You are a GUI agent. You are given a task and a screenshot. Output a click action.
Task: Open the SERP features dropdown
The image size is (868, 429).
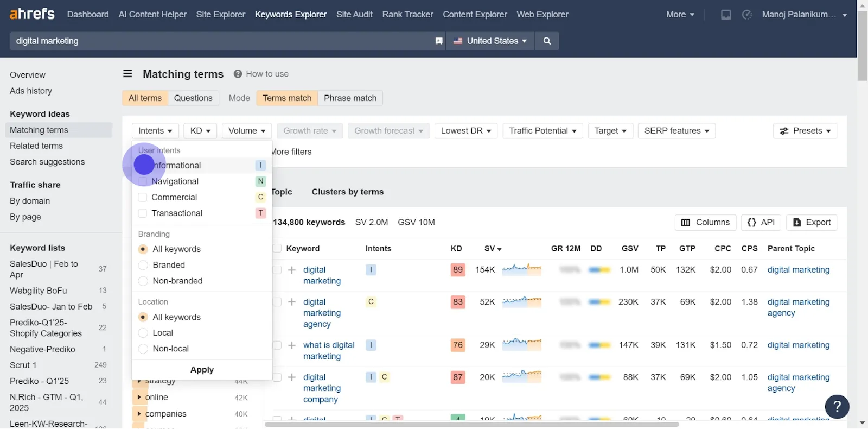(x=676, y=131)
